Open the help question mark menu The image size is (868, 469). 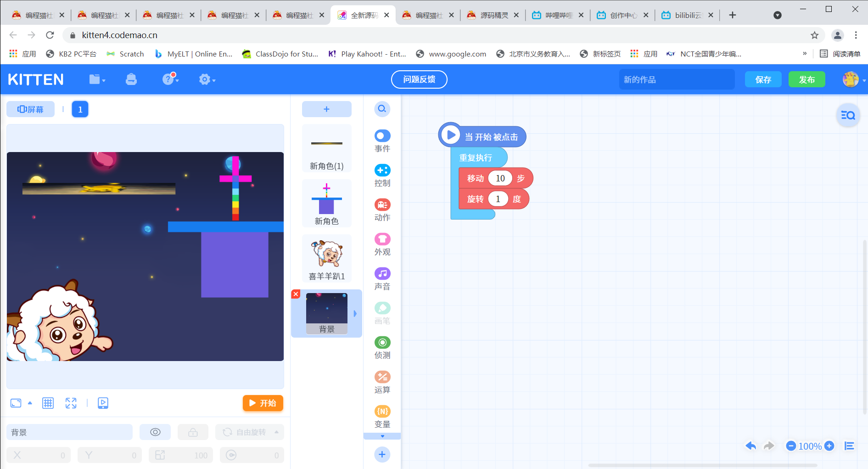tap(170, 79)
